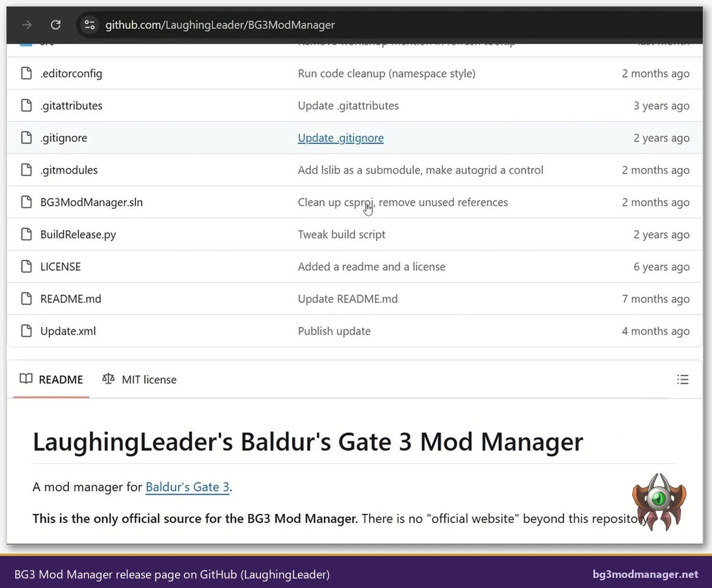Viewport: 712px width, 588px height.
Task: Click the bold 'only official source' sentence
Action: [195, 519]
